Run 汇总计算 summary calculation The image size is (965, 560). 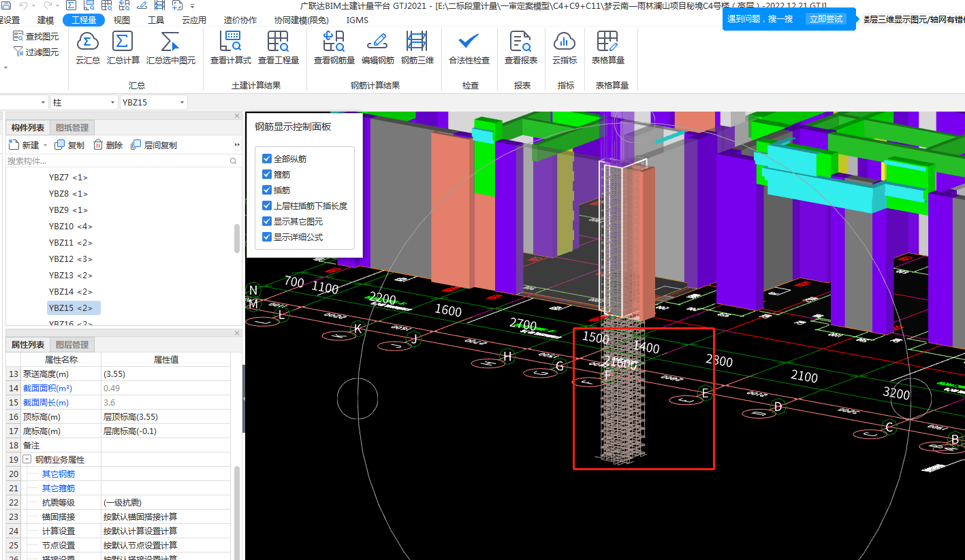coord(123,48)
